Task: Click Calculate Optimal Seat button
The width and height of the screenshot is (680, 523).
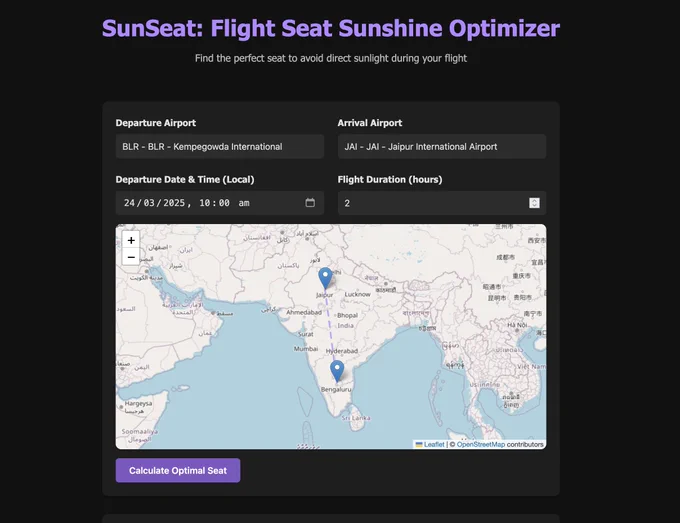Action: (x=178, y=471)
